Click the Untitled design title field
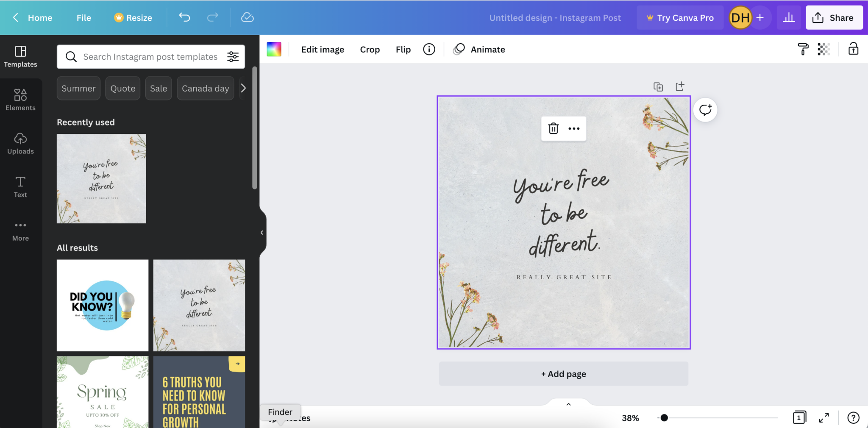 [x=555, y=18]
